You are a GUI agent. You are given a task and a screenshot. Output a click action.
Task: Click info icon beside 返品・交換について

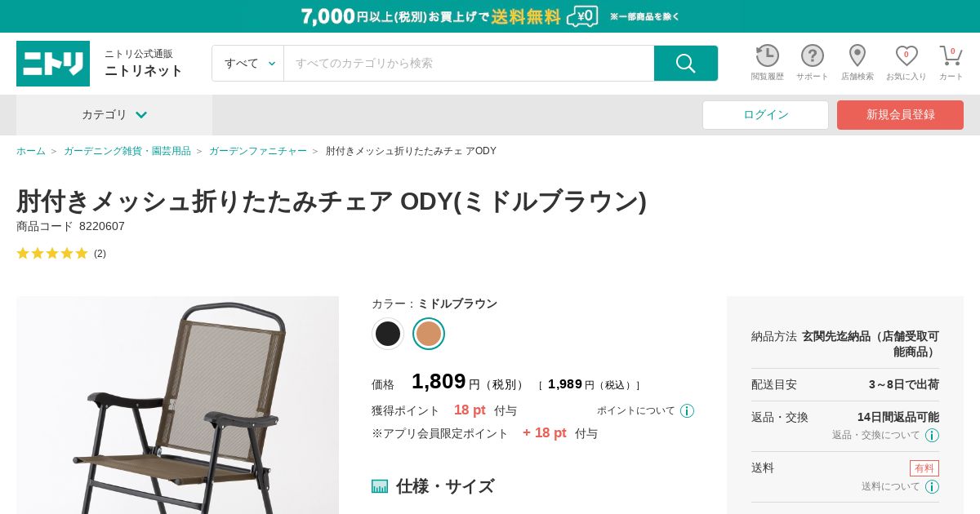pos(932,435)
